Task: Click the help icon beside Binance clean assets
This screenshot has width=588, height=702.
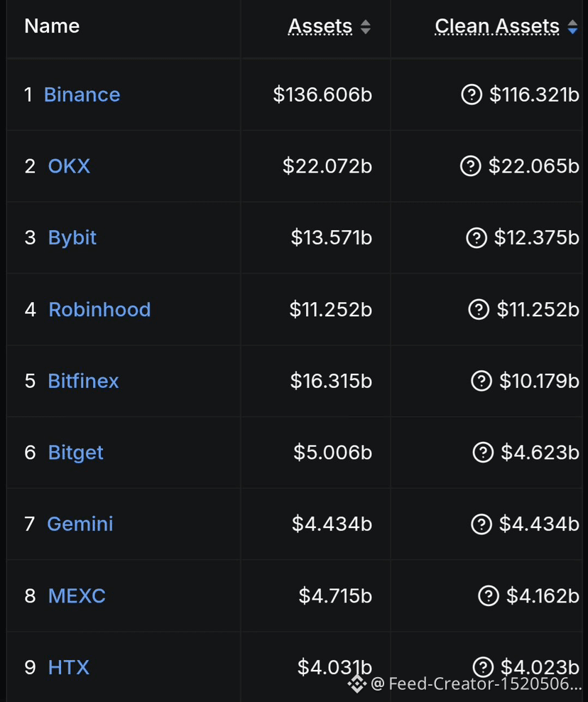Action: click(472, 94)
